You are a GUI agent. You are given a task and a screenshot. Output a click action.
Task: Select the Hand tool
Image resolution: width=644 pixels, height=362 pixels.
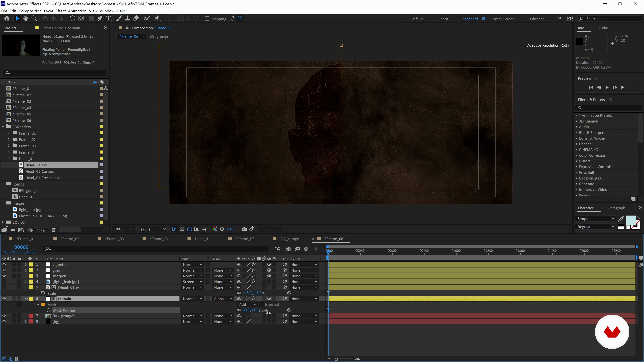pos(25,18)
